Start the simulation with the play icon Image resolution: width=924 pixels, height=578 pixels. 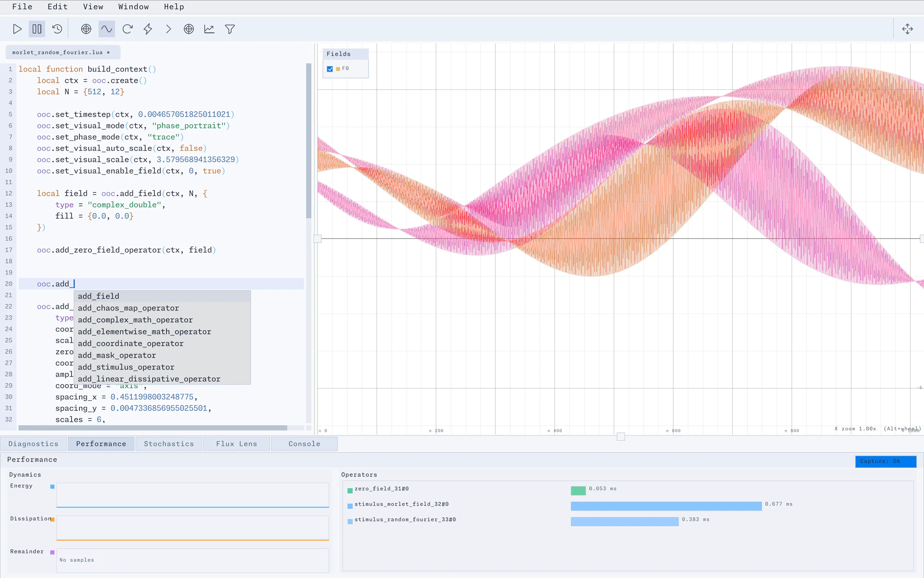(x=17, y=29)
